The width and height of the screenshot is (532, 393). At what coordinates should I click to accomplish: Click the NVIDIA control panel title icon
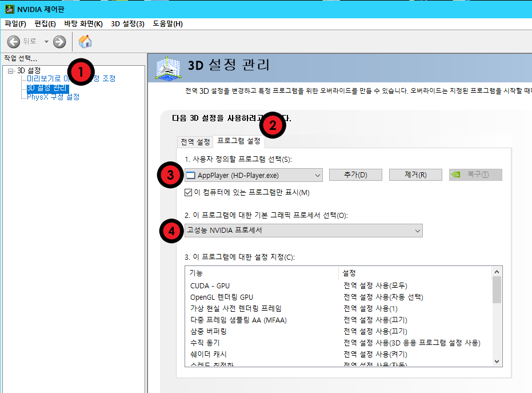click(10, 9)
